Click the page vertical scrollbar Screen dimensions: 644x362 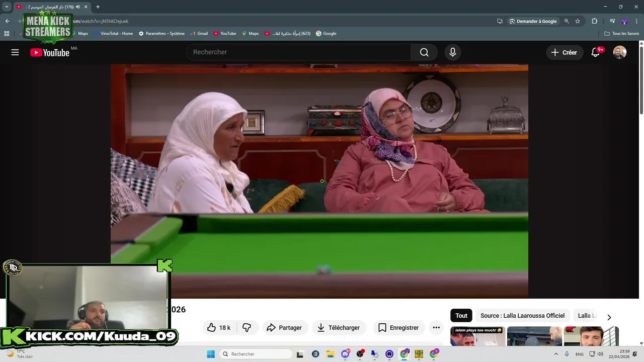pyautogui.click(x=641, y=80)
